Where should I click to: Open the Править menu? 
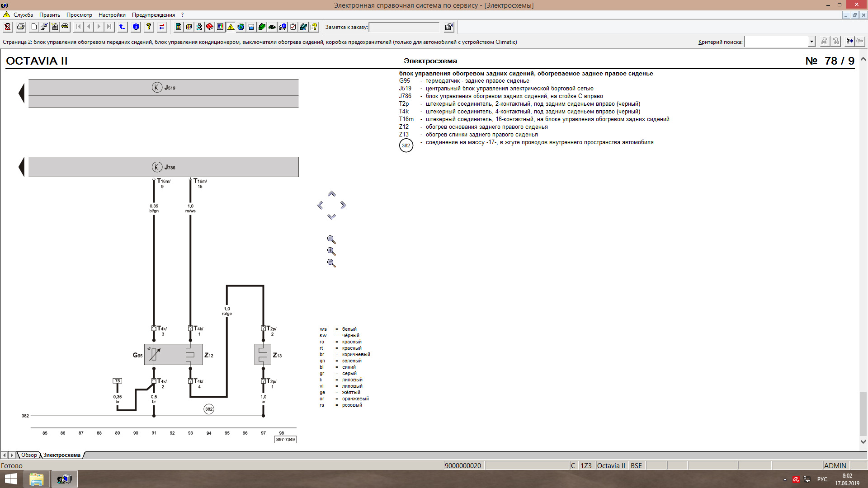[x=50, y=15]
